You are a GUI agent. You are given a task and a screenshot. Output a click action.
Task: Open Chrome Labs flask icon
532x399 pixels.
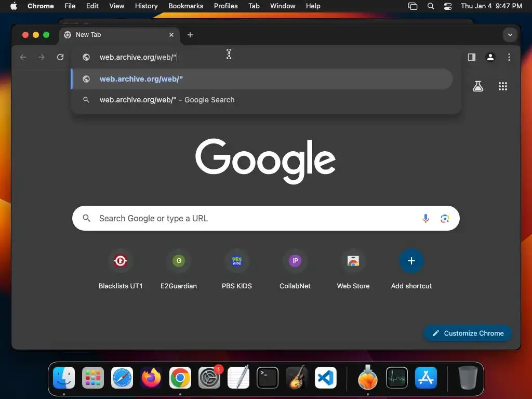point(478,86)
